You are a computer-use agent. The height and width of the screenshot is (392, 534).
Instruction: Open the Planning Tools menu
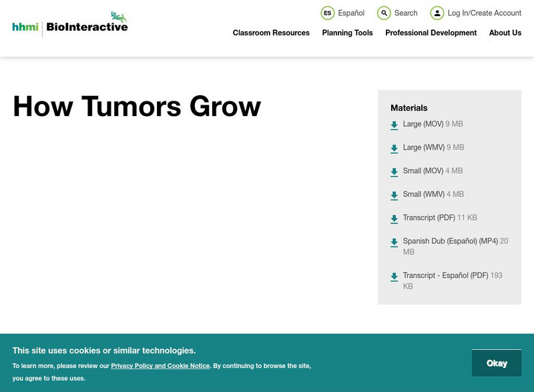[346, 33]
